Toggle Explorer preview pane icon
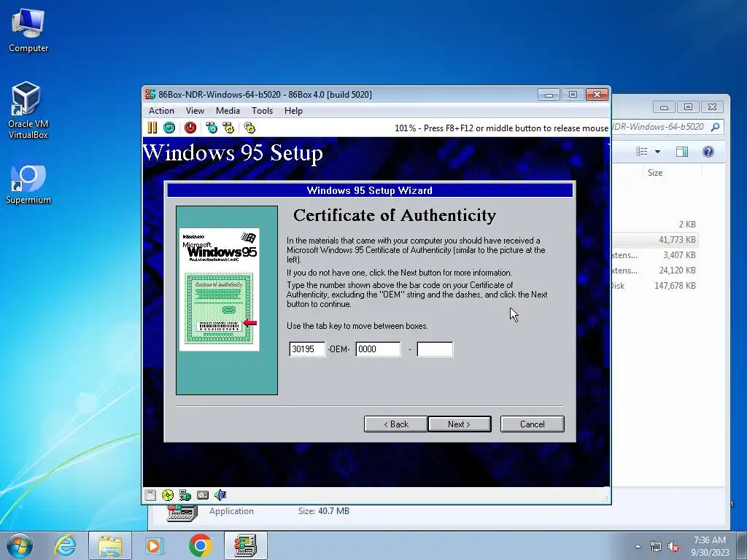The width and height of the screenshot is (747, 560). 682,152
